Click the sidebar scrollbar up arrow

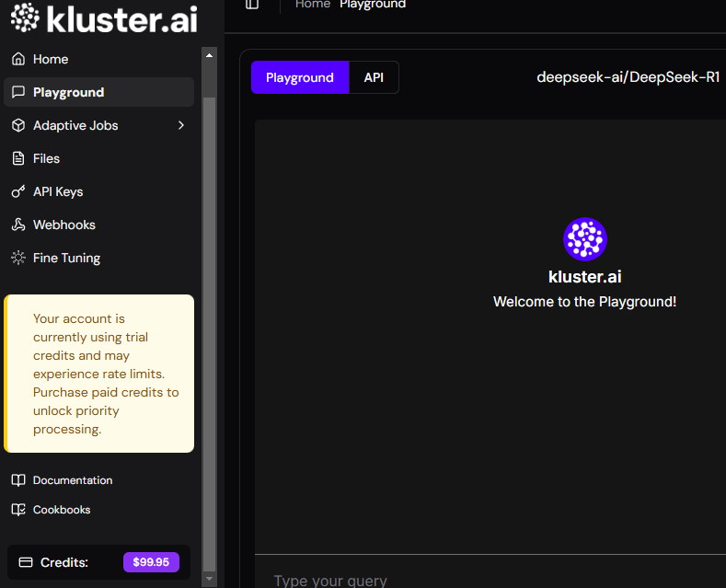pos(209,55)
